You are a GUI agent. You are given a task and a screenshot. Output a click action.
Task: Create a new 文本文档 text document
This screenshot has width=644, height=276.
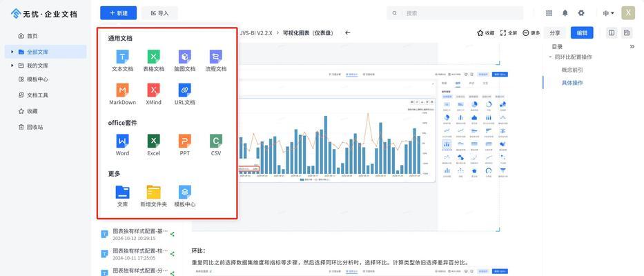(122, 57)
